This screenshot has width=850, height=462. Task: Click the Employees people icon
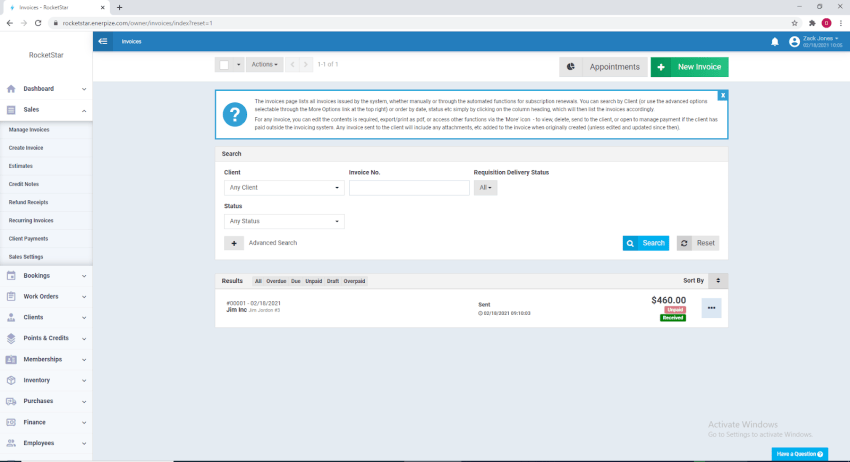coord(11,443)
